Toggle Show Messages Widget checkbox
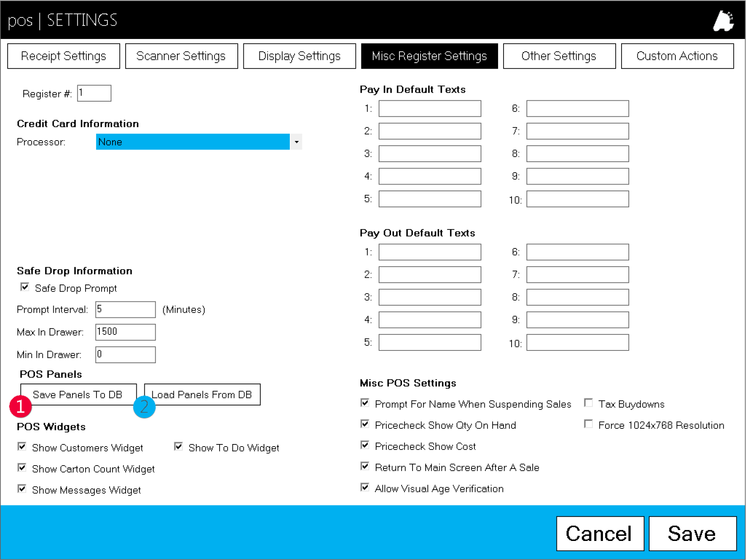The height and width of the screenshot is (560, 746). tap(22, 489)
